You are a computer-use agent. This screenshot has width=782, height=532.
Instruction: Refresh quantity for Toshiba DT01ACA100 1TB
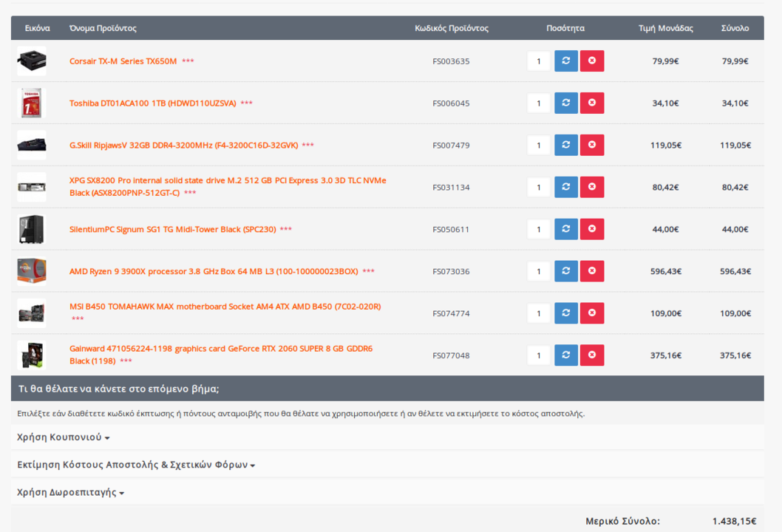[x=566, y=103]
